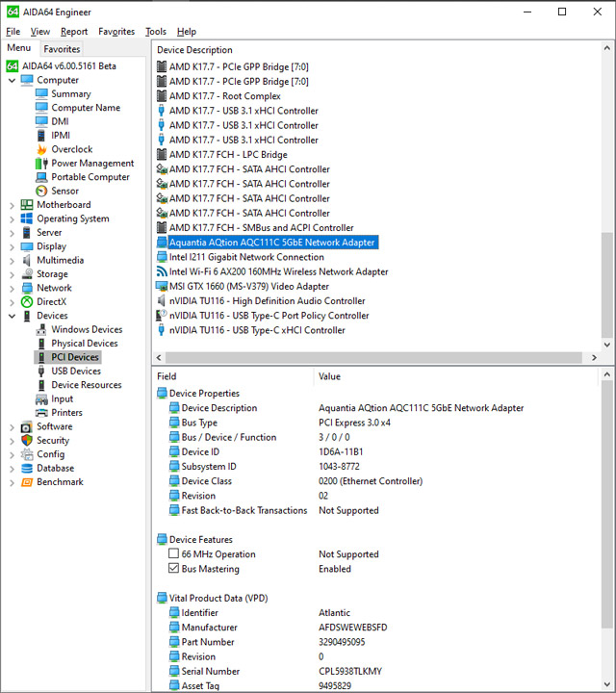Viewport: 616px width, 693px height.
Task: Open the File menu
Action: pyautogui.click(x=13, y=32)
